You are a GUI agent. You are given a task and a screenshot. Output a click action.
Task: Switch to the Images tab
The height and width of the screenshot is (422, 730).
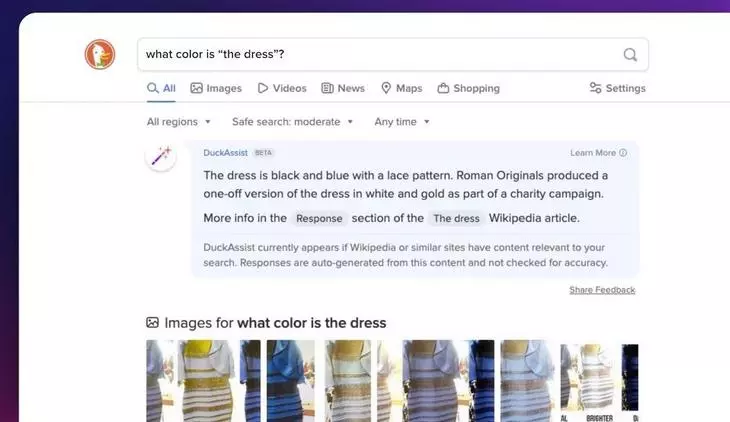click(216, 88)
